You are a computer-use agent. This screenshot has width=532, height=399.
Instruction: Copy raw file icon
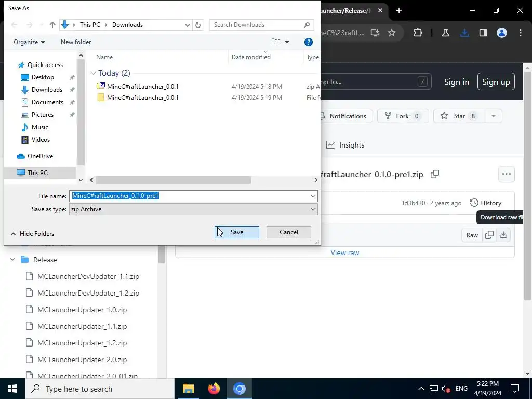[489, 235]
